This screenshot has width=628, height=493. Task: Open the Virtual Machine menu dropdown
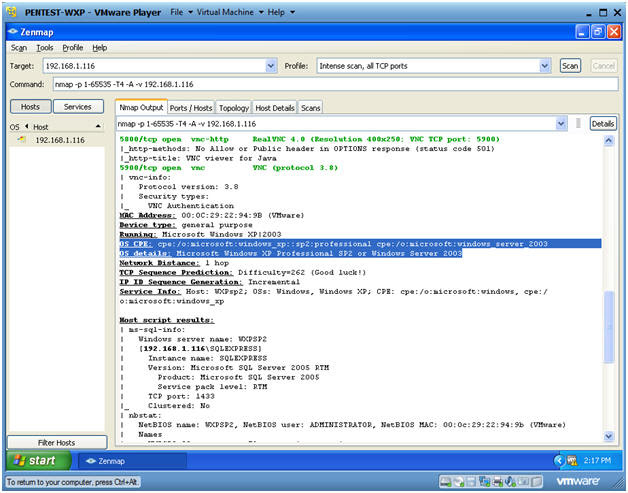point(230,12)
